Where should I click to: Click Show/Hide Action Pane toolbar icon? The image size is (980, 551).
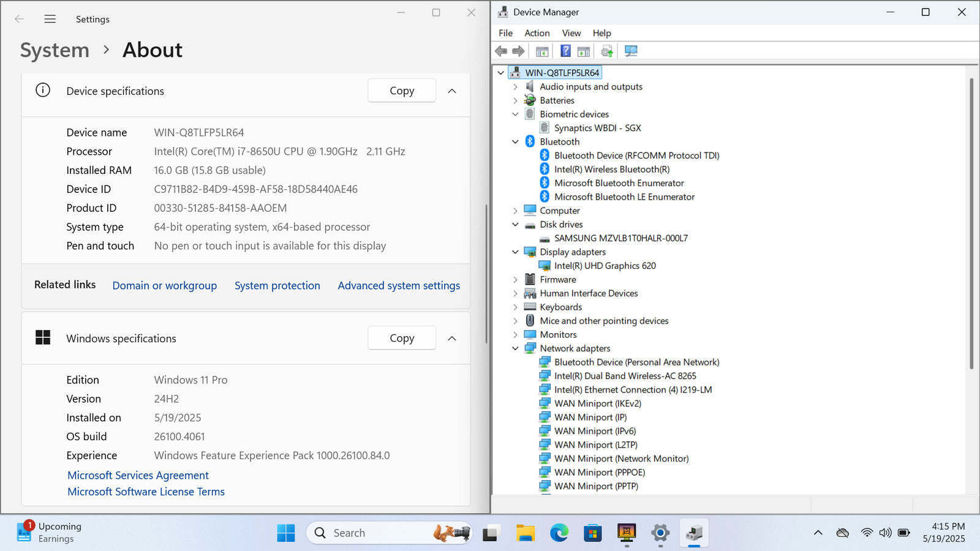point(584,51)
